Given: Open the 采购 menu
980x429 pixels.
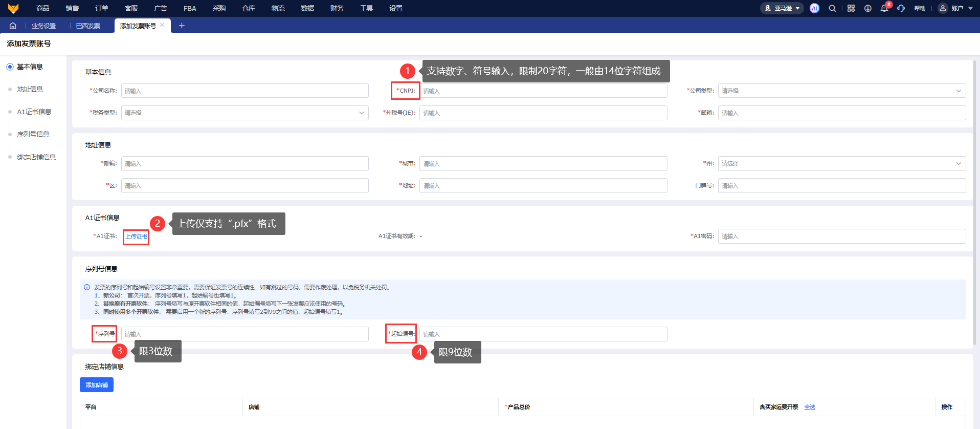Looking at the screenshot, I should pyautogui.click(x=219, y=8).
